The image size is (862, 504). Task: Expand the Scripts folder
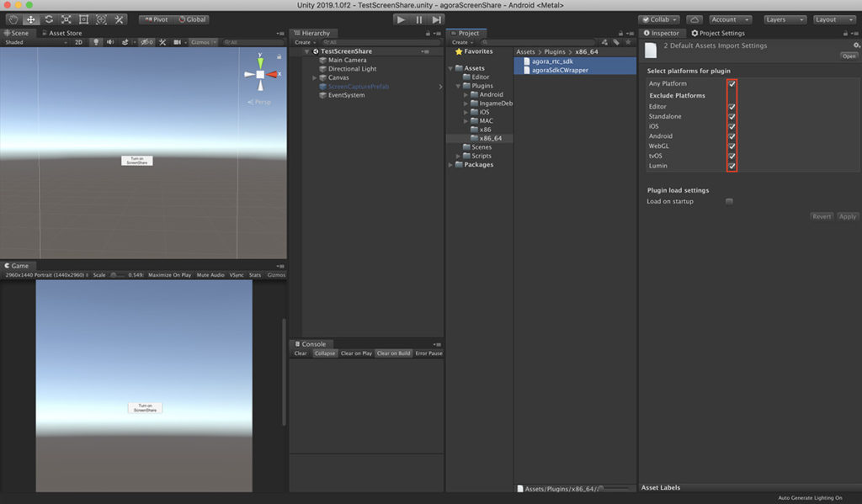point(458,157)
